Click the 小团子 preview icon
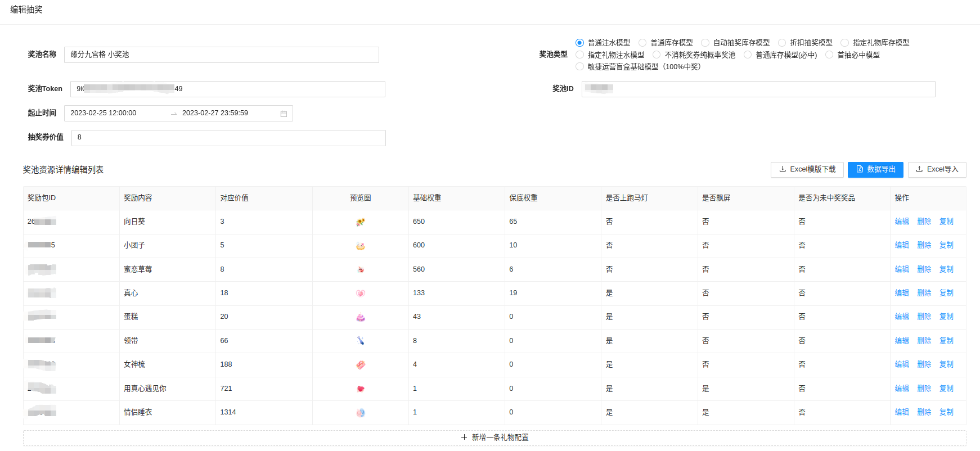Image resolution: width=980 pixels, height=451 pixels. pos(361,246)
